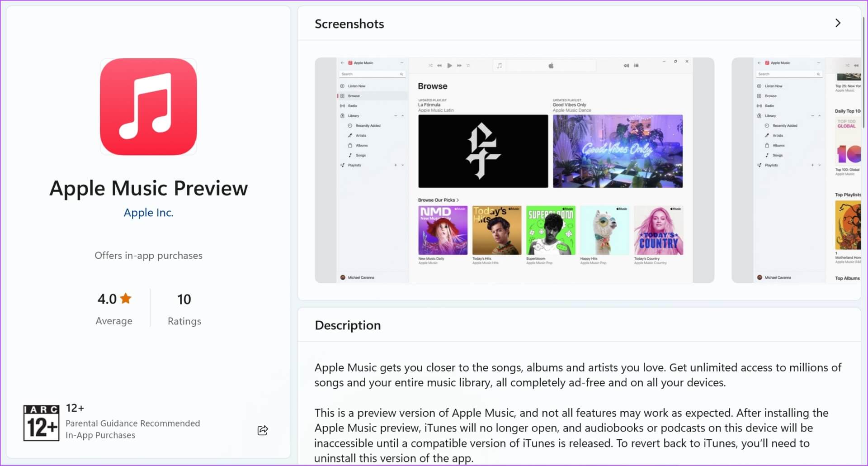Viewport: 868px width, 466px height.
Task: Click the Parental Guidance Recommended text
Action: click(133, 423)
